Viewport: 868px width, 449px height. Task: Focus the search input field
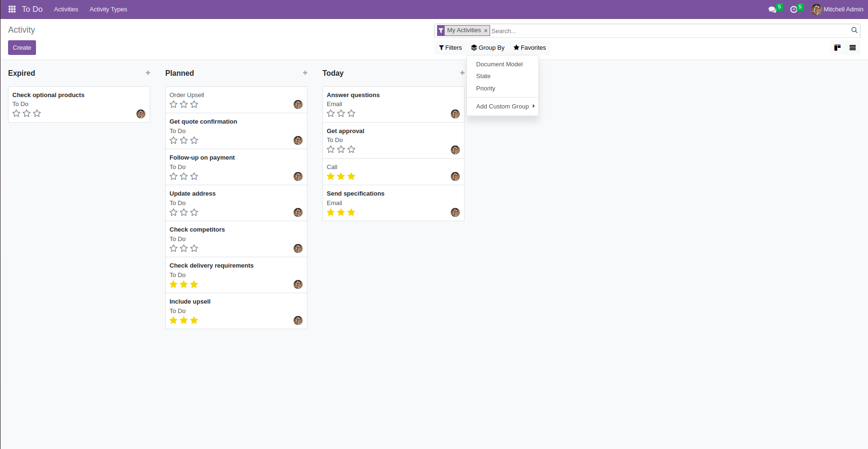(x=670, y=31)
